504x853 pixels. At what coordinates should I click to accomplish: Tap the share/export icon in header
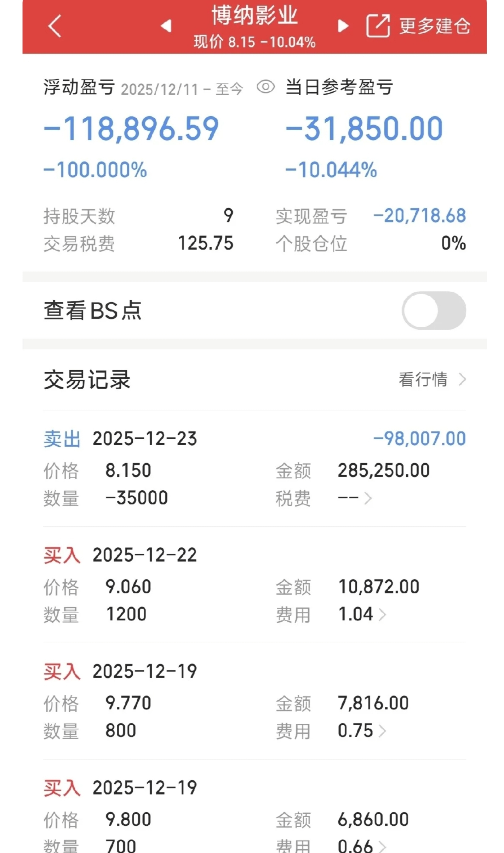click(x=378, y=26)
